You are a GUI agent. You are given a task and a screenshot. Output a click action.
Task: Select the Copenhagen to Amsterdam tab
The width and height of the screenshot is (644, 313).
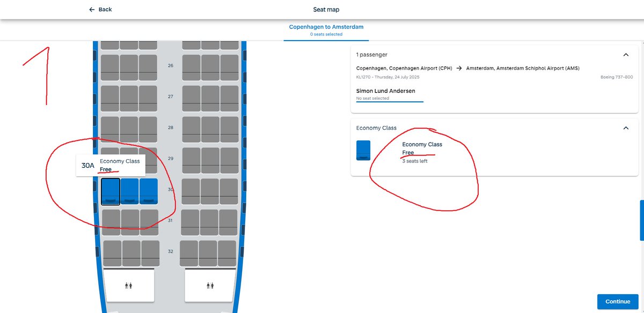(326, 30)
